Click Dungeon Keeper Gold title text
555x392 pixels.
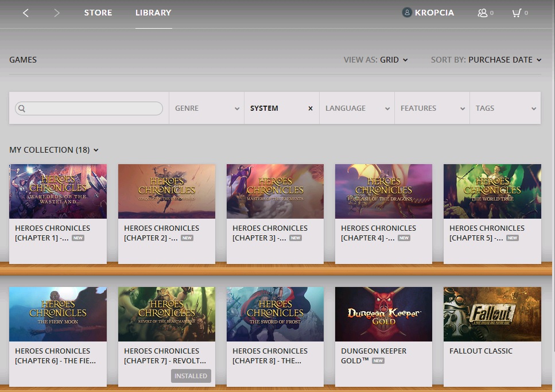click(x=374, y=356)
